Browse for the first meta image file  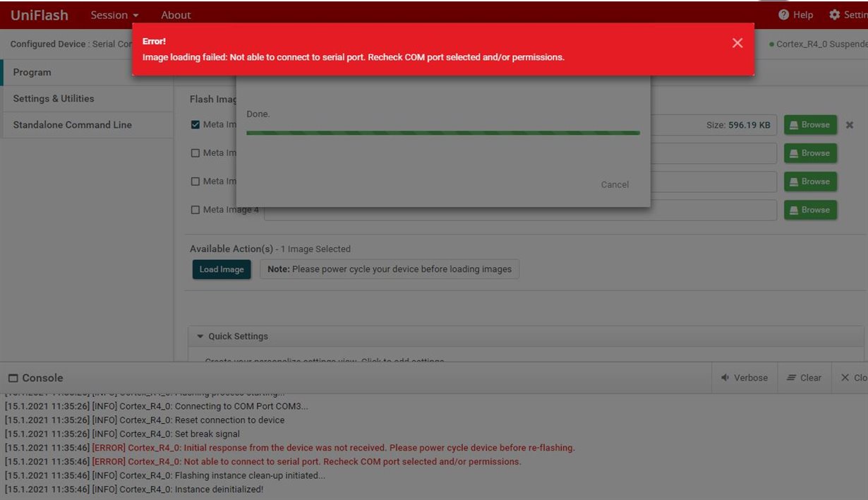click(x=810, y=125)
